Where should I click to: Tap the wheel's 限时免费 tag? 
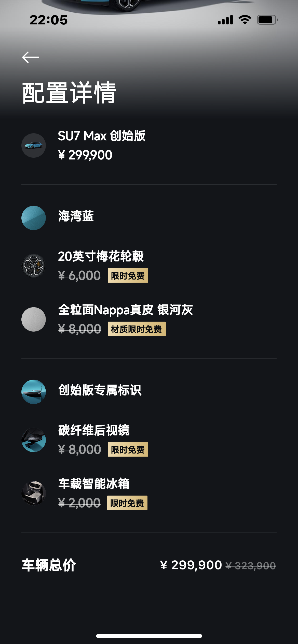(x=128, y=276)
